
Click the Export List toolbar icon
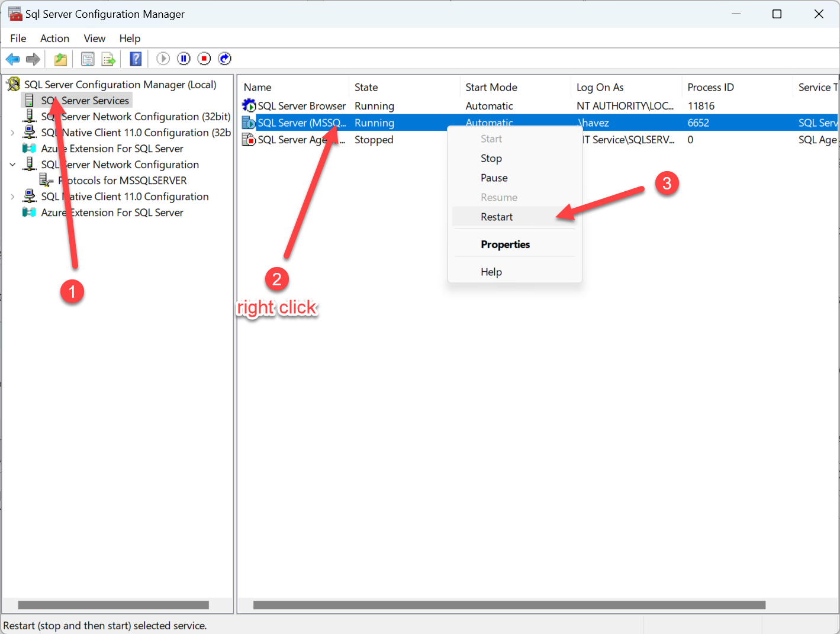pos(108,59)
